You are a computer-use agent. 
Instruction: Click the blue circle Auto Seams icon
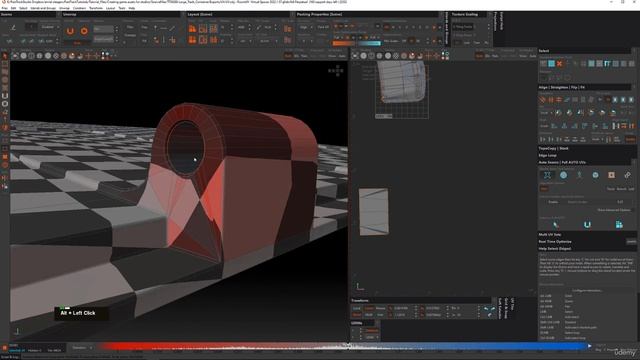(563, 175)
